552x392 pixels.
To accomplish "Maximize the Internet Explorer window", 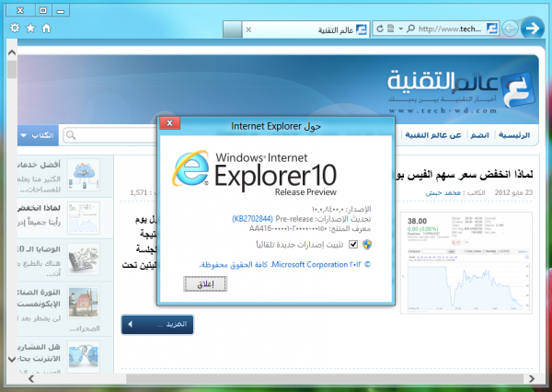I will click(x=43, y=10).
